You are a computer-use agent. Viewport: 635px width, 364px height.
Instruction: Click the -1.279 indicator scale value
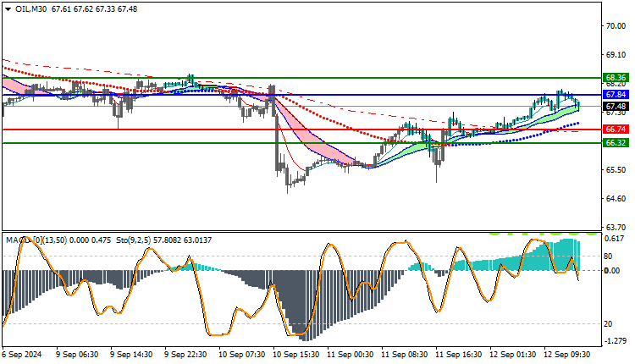tap(616, 341)
